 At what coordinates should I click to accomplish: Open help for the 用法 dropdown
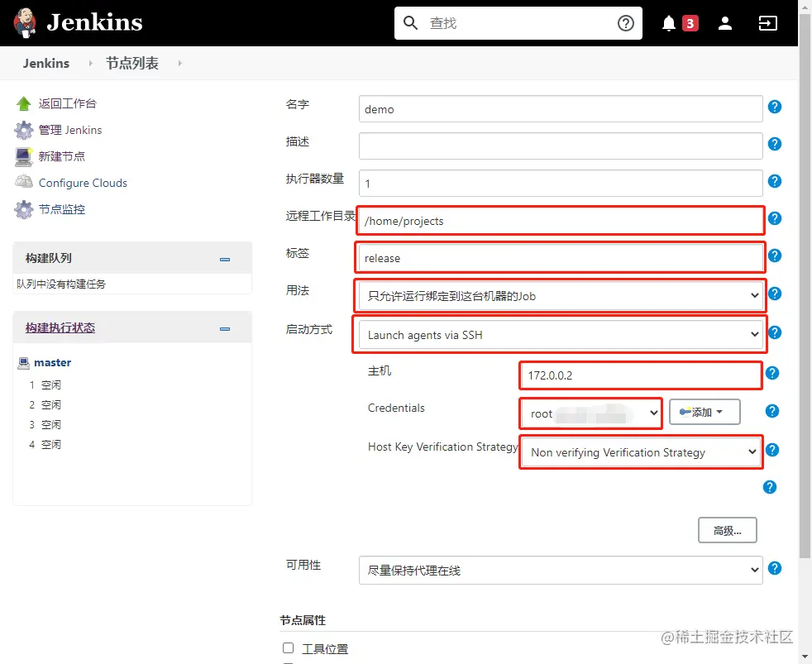(x=774, y=294)
